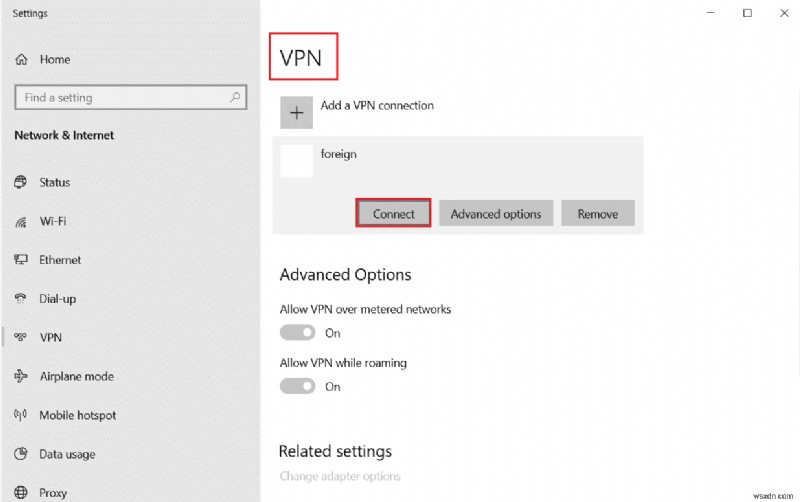Screen dimensions: 800x502
Task: Click the Ethernet monitor icon
Action: click(x=21, y=260)
